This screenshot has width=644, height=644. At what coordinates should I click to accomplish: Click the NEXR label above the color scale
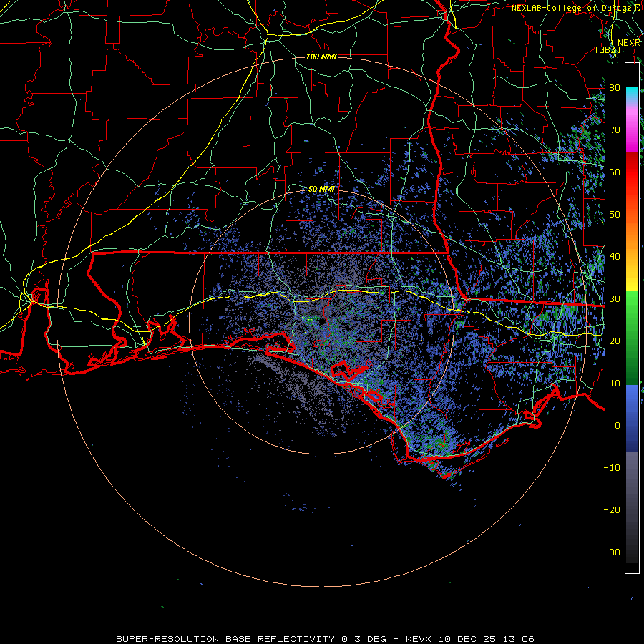click(x=629, y=43)
